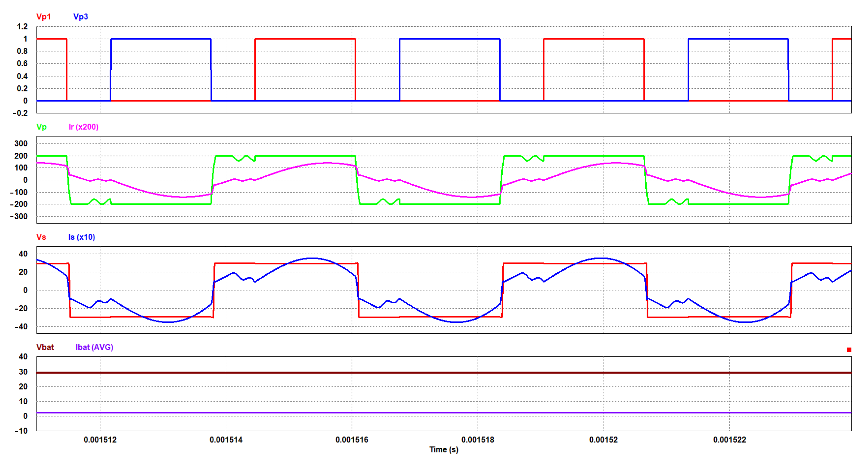868x461 pixels.
Task: Click the 1.2 label on top plot axis
Action: point(22,26)
